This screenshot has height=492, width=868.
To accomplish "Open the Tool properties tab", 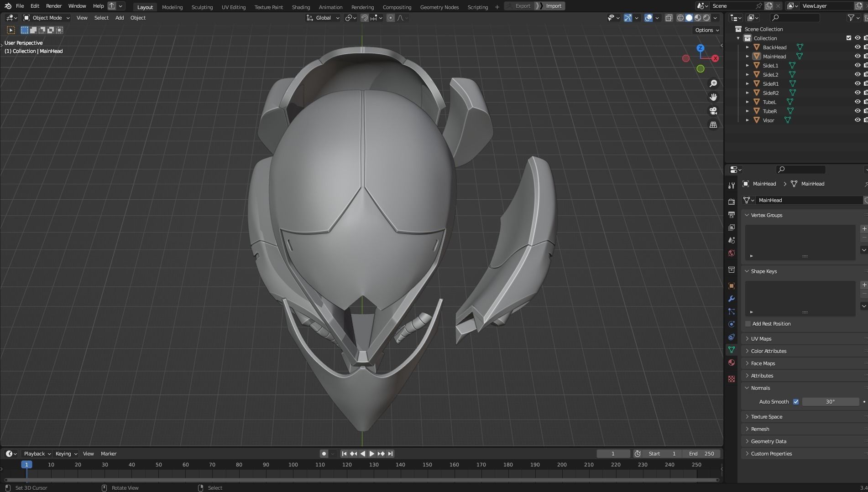I will tap(732, 185).
